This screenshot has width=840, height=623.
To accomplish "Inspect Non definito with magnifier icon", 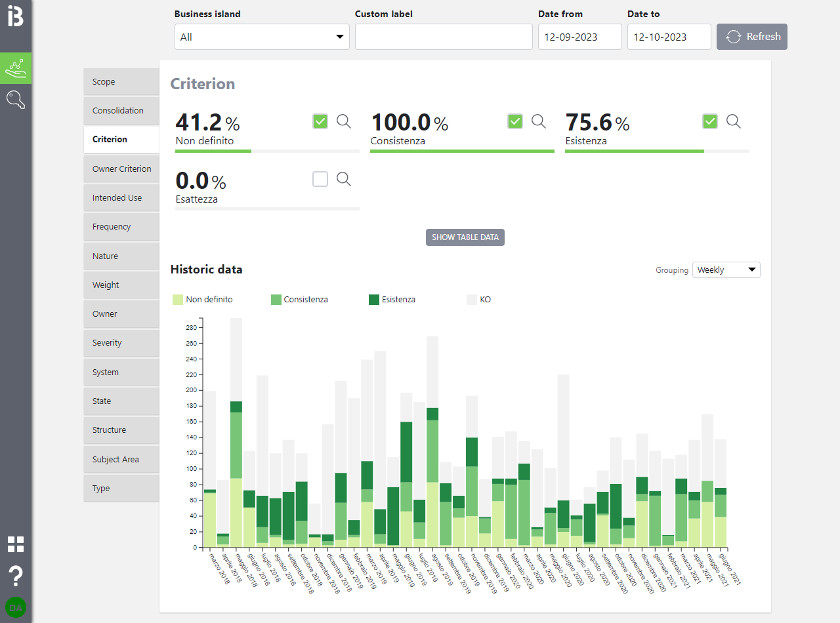I will coord(344,121).
